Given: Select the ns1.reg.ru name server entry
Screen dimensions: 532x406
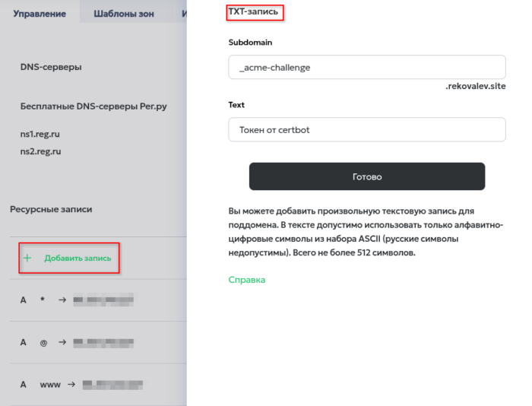Looking at the screenshot, I should [x=40, y=134].
